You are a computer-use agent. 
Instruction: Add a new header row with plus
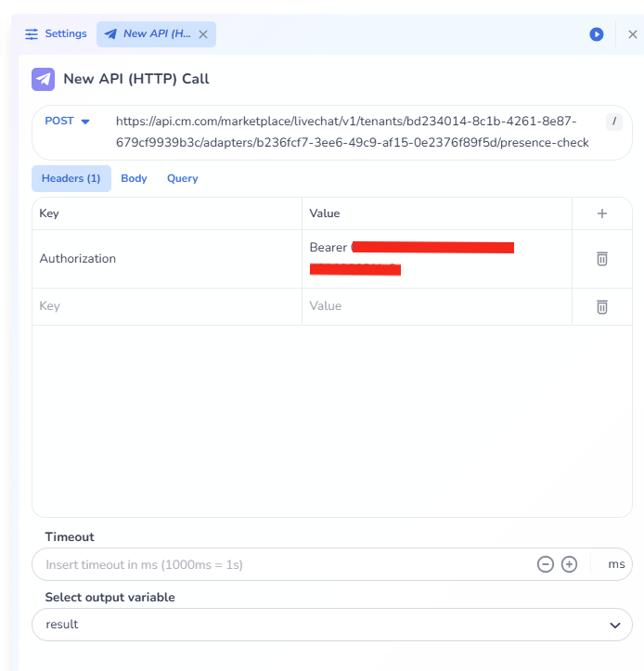pyautogui.click(x=602, y=213)
